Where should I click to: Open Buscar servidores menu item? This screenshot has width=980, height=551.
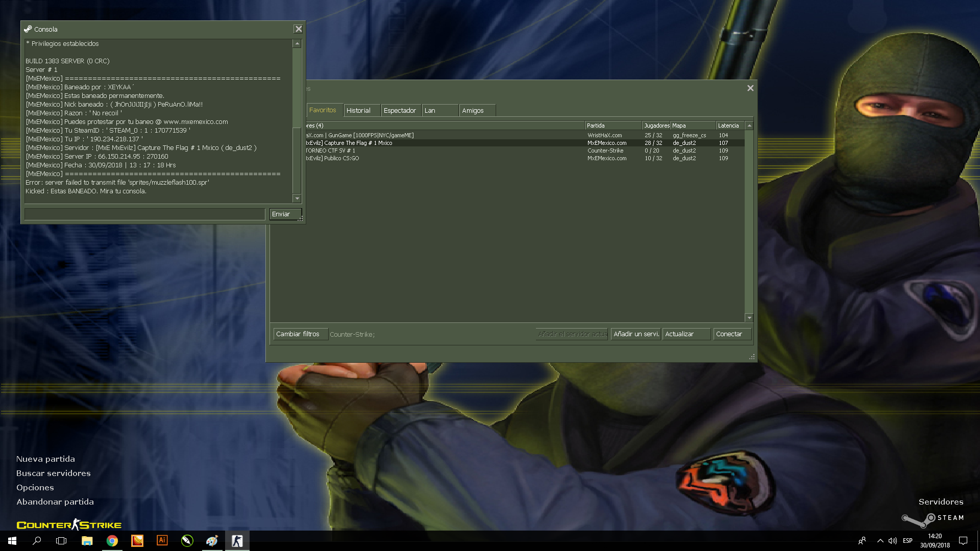tap(53, 473)
